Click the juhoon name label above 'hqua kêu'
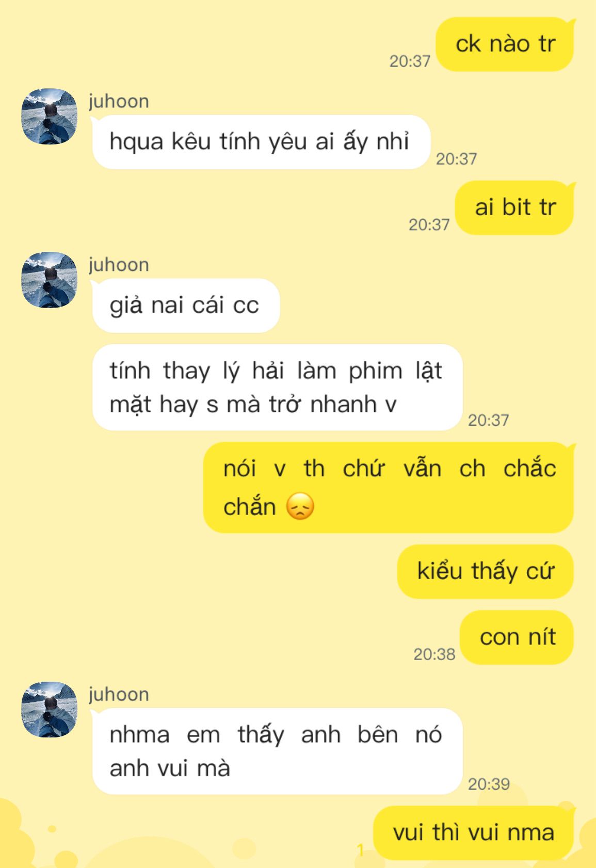The width and height of the screenshot is (596, 868). pyautogui.click(x=119, y=101)
